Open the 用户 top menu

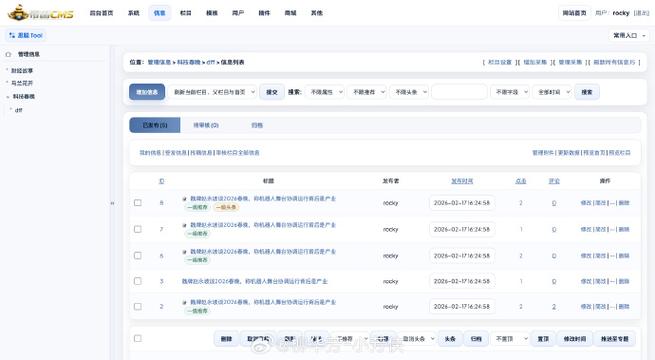238,13
